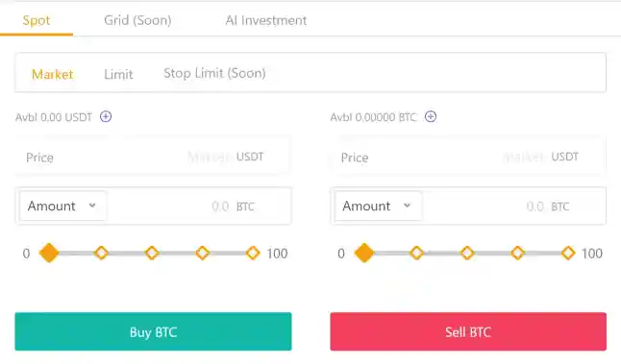Open the Grid (Soon) tab
Viewport: 621px width, 364px height.
tap(137, 20)
